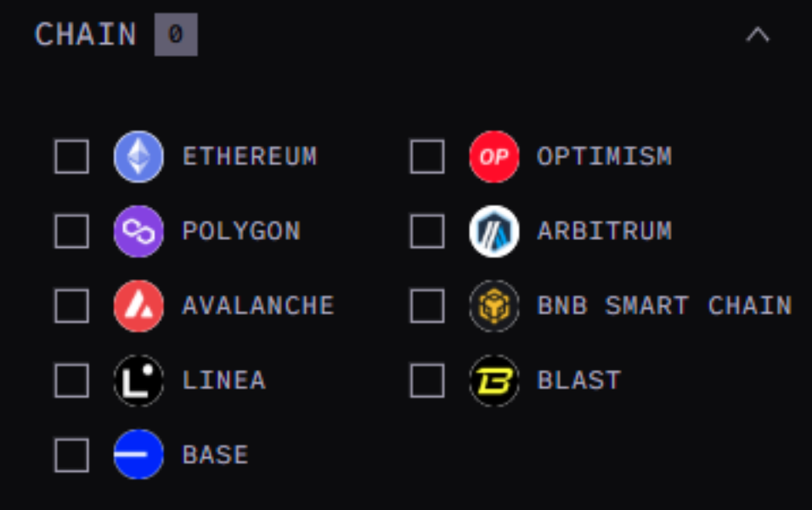This screenshot has height=510, width=812.
Task: Collapse the Chain filter section chevron
Action: pos(758,36)
